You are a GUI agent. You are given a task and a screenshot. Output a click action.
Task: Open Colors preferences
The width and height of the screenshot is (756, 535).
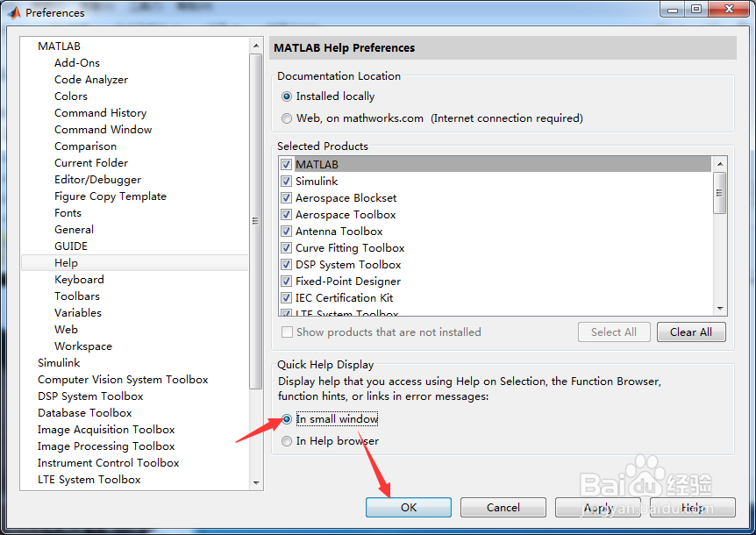[71, 96]
